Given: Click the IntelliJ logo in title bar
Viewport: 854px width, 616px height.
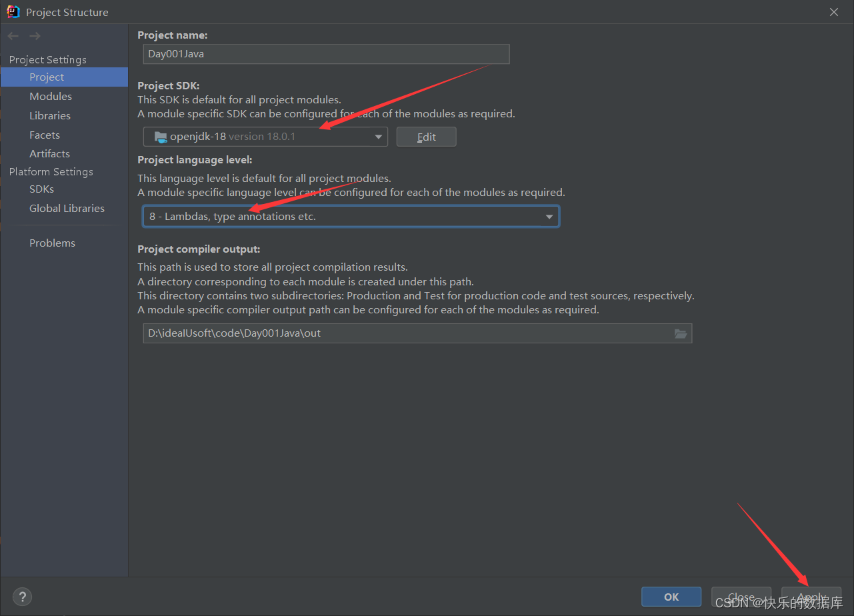Looking at the screenshot, I should click(13, 11).
